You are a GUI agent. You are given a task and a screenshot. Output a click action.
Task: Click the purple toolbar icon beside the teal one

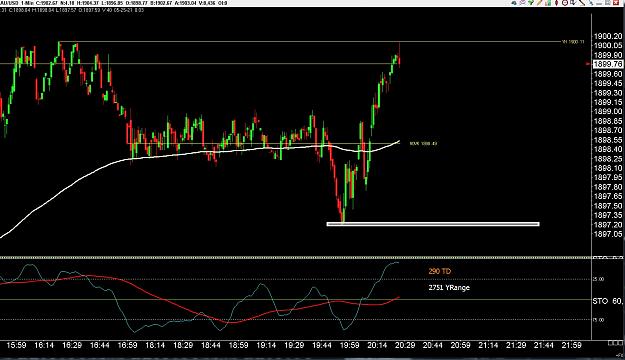click(523, 3)
